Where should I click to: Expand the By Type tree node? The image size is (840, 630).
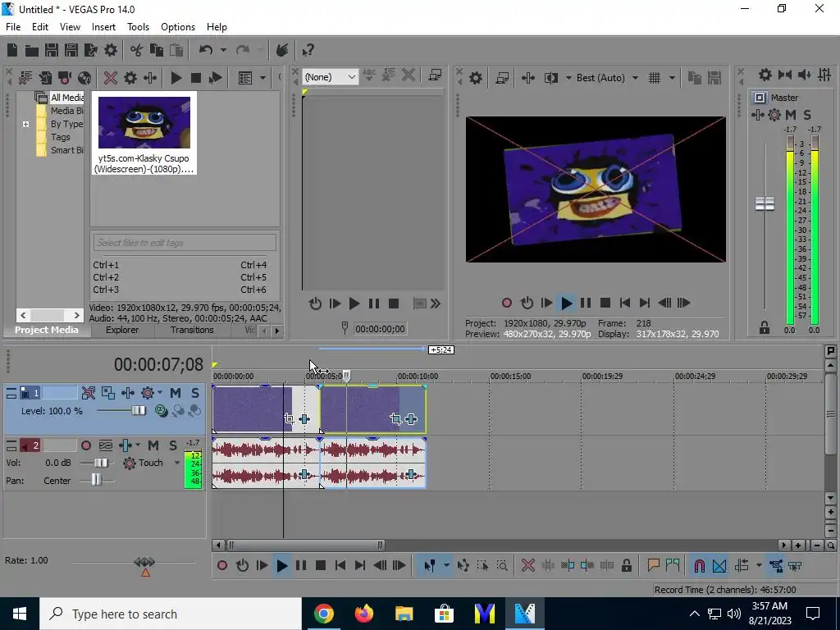pyautogui.click(x=25, y=125)
